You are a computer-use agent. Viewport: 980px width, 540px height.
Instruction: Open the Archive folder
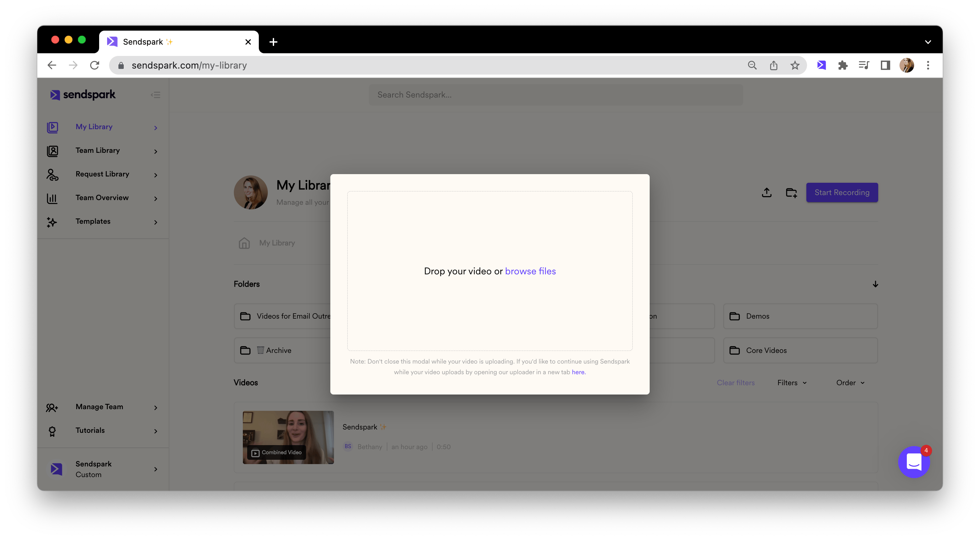click(282, 350)
